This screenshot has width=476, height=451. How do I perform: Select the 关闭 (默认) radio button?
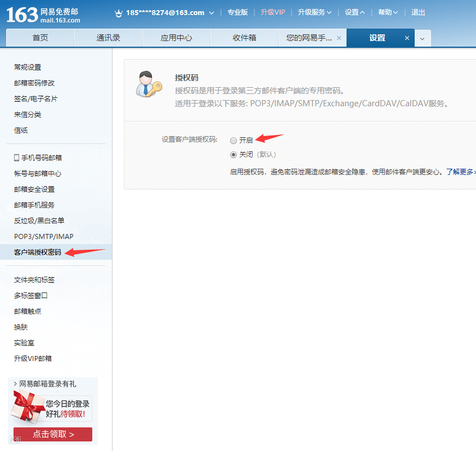233,155
